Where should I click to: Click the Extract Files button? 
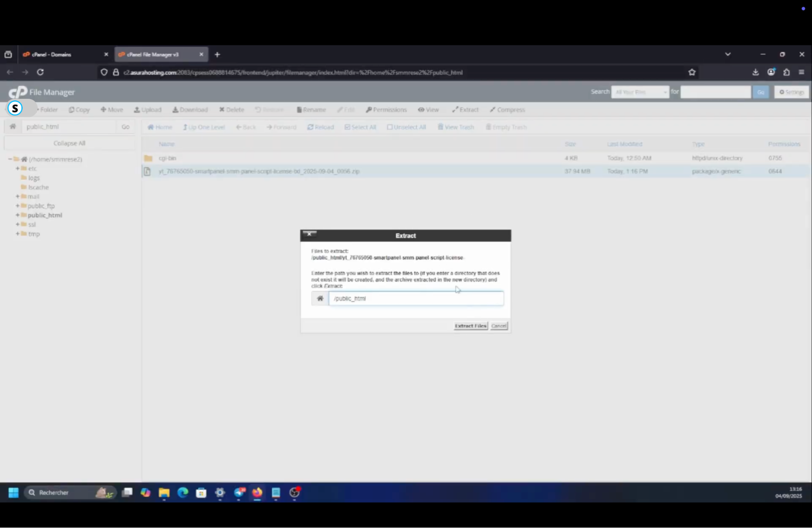(470, 326)
